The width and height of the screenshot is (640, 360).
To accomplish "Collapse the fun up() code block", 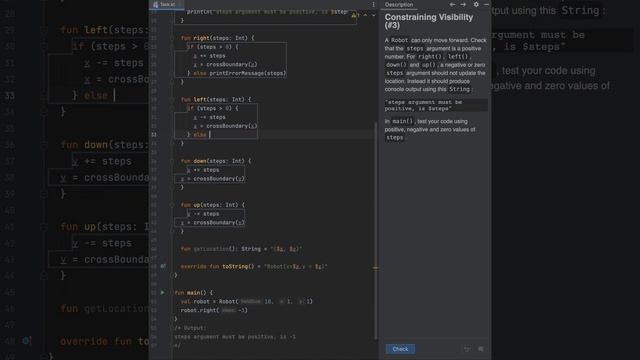I will (x=172, y=205).
